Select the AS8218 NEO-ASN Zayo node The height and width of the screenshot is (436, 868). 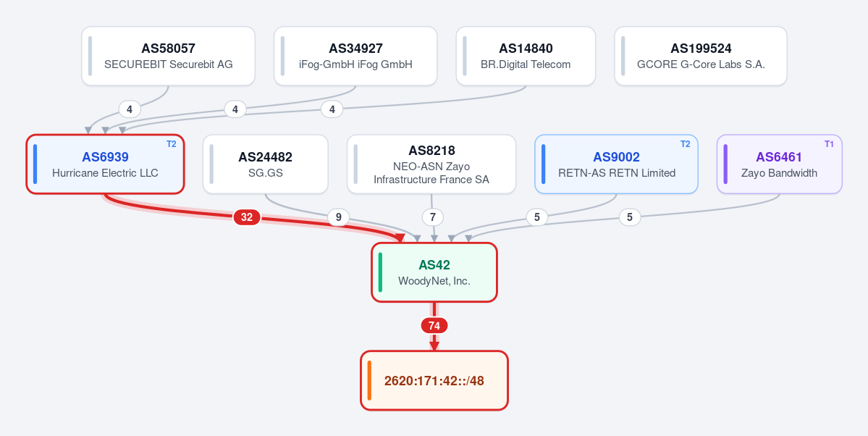click(431, 164)
